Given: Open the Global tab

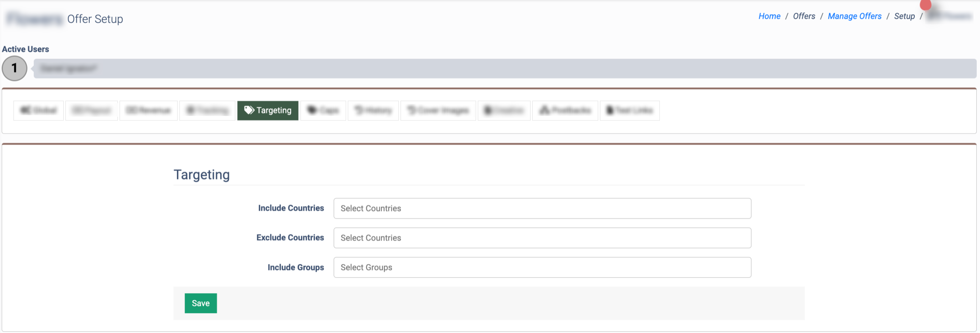Looking at the screenshot, I should coord(38,111).
